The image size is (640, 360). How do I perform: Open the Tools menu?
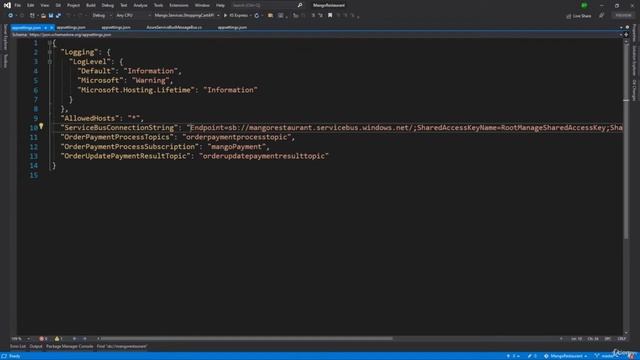tap(158, 5)
